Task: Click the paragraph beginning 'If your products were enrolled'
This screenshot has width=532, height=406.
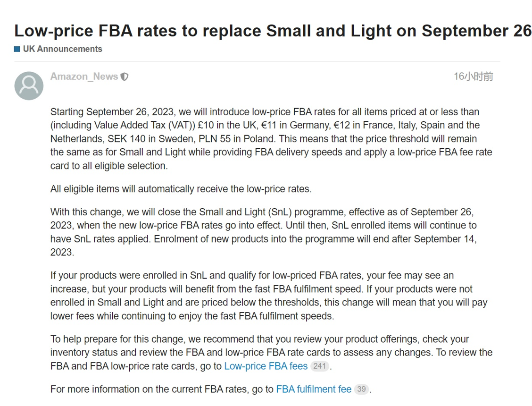Action: pyautogui.click(x=269, y=296)
